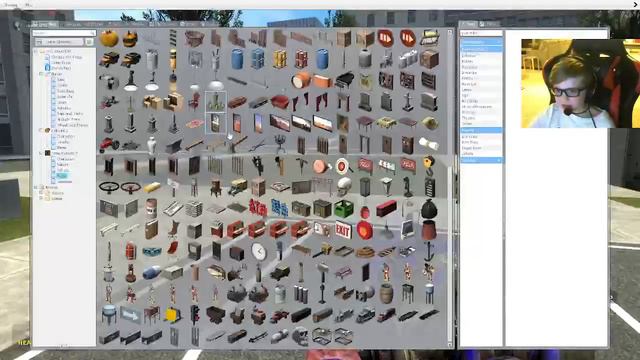Image resolution: width=640 pixels, height=360 pixels.
Task: Pick the wooden barrel prop
Action: pos(386,294)
